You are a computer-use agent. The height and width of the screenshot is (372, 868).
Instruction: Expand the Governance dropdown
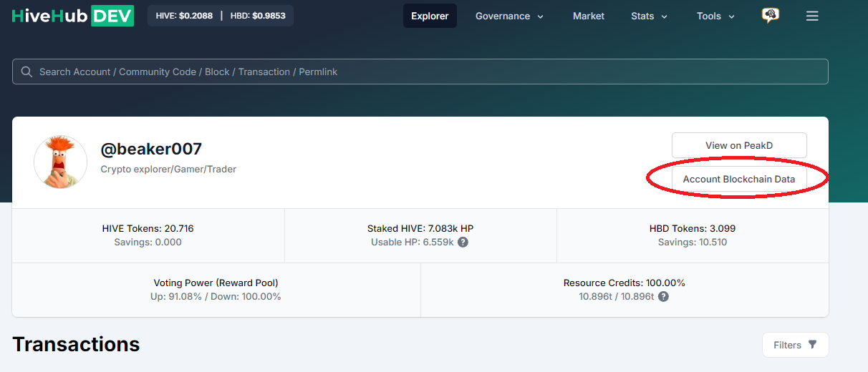(509, 16)
